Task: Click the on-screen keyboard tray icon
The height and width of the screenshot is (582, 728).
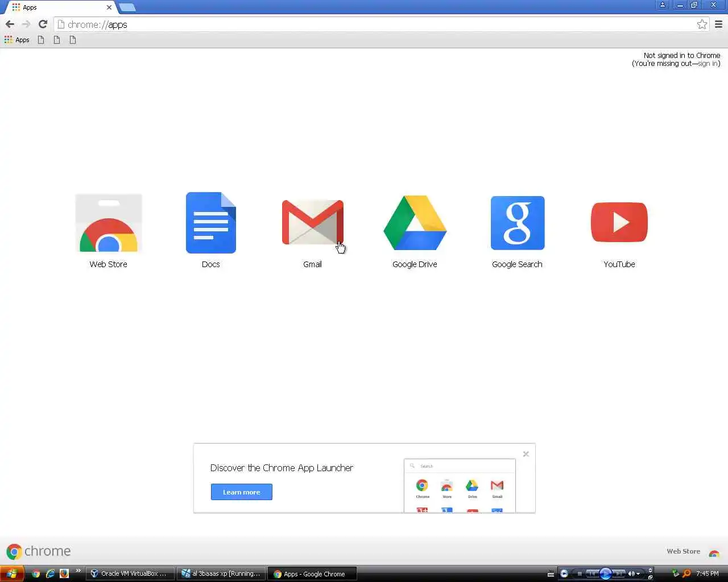Action: coord(551,574)
